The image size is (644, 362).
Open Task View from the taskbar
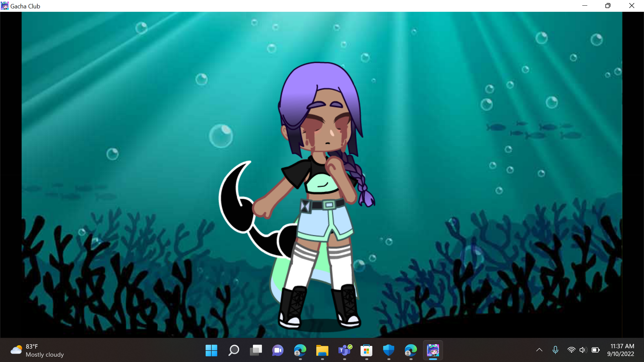click(256, 350)
